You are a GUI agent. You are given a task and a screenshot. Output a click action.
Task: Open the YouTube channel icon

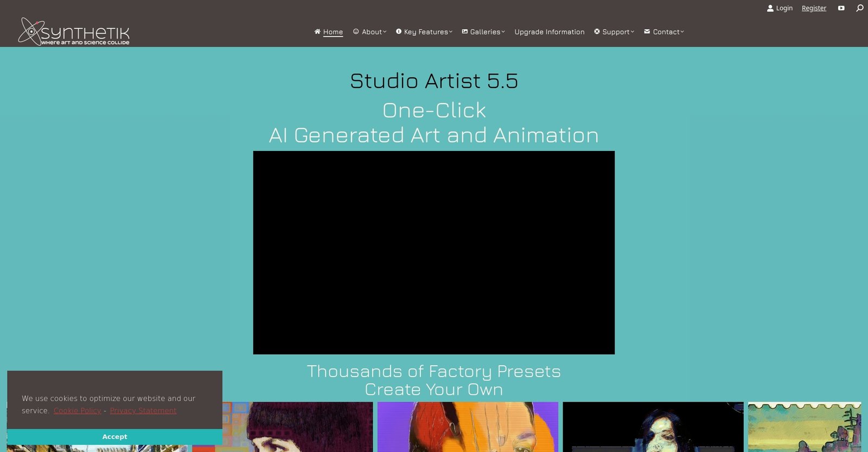click(x=841, y=8)
